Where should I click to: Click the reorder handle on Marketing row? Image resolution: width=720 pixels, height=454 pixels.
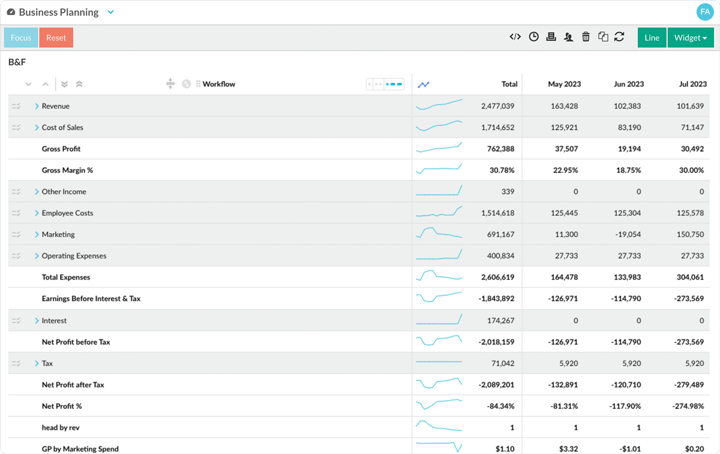tap(16, 235)
